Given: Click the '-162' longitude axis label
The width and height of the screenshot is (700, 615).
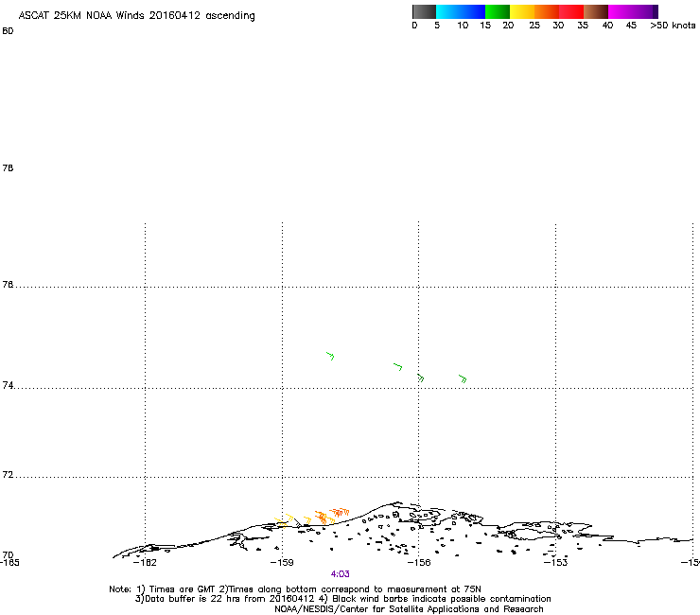Looking at the screenshot, I should (145, 563).
